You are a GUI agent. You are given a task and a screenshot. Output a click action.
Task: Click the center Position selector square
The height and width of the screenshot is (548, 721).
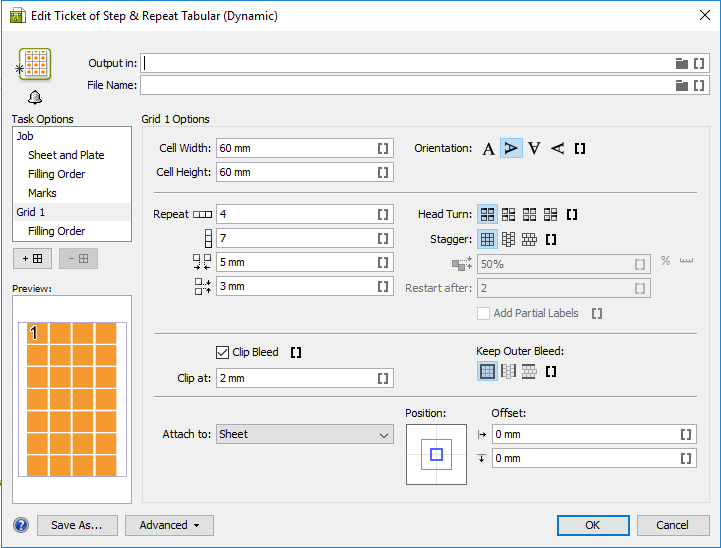point(436,455)
